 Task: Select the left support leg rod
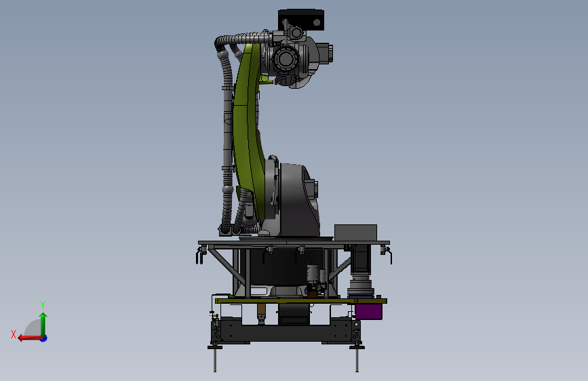[215, 360]
